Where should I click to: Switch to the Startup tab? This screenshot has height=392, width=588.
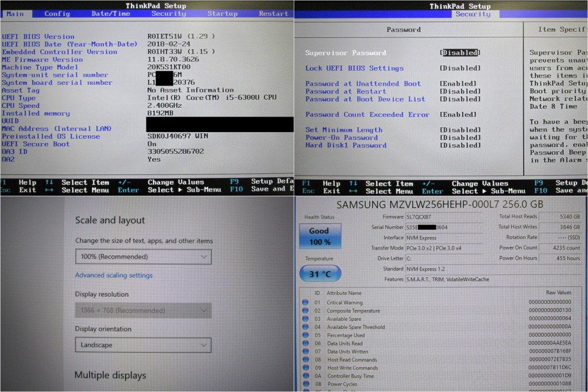coord(222,14)
